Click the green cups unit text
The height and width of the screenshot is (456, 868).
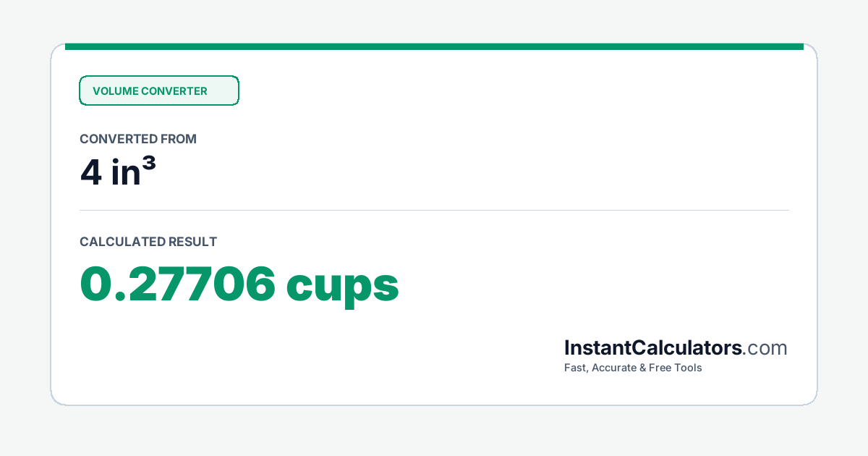coord(343,288)
